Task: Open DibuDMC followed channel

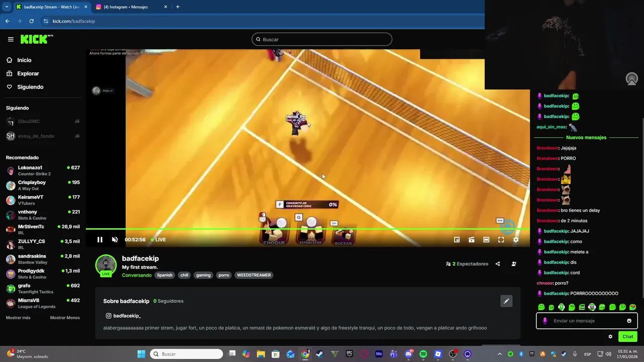Action: click(43, 121)
